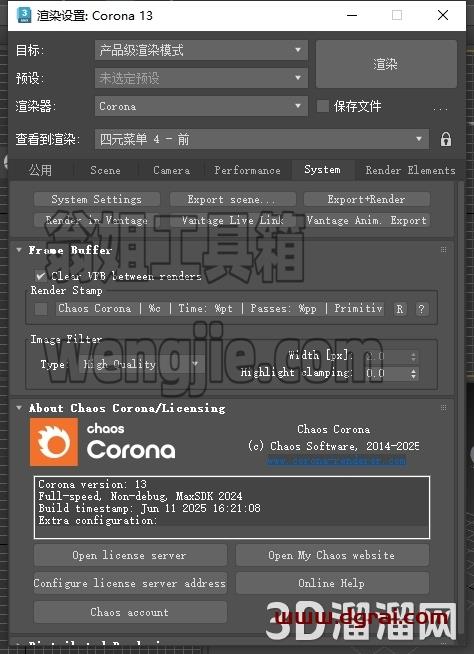The image size is (474, 654).
Task: Switch to the Render Elements tab
Action: 410,170
